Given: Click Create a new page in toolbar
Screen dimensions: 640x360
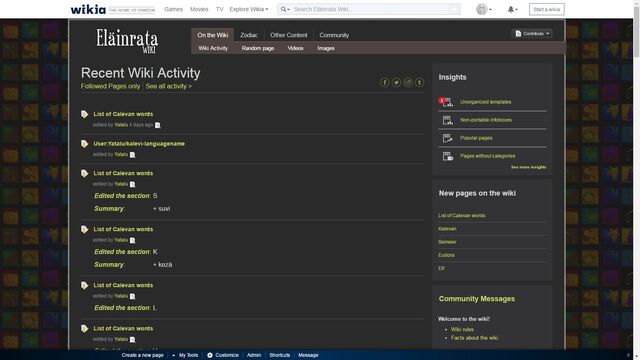Looking at the screenshot, I should click(142, 355).
